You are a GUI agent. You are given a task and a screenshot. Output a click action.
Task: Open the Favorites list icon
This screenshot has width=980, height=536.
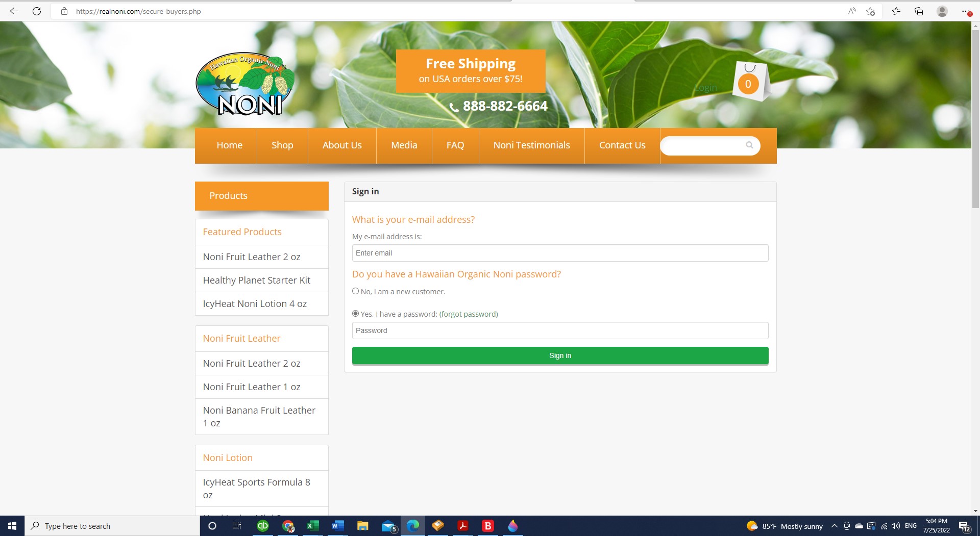[x=896, y=11]
